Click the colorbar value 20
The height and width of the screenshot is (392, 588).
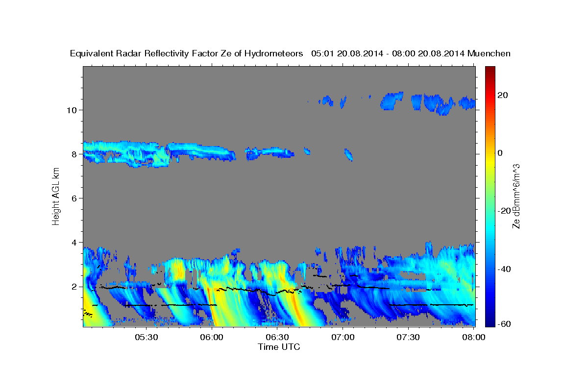[x=502, y=95]
